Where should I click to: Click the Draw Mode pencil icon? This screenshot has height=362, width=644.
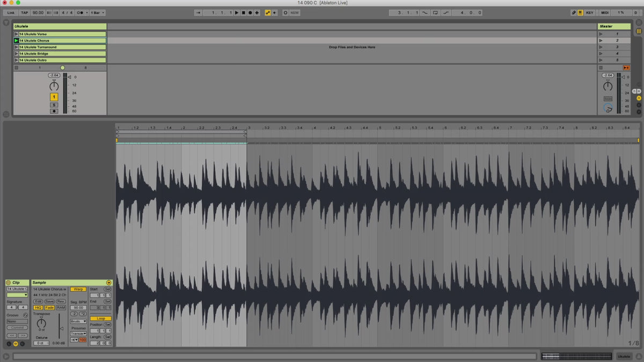573,12
